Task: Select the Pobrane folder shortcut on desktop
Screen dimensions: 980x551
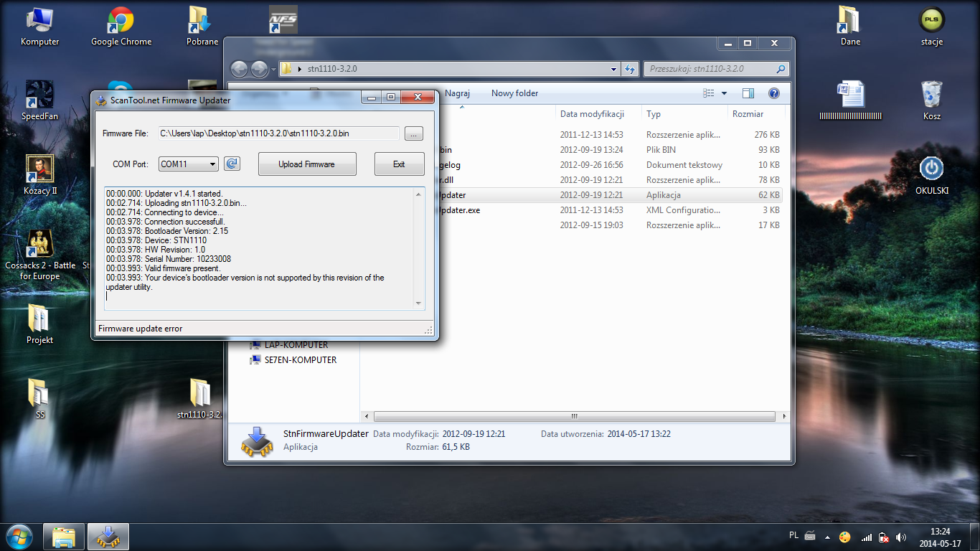Action: pyautogui.click(x=202, y=27)
